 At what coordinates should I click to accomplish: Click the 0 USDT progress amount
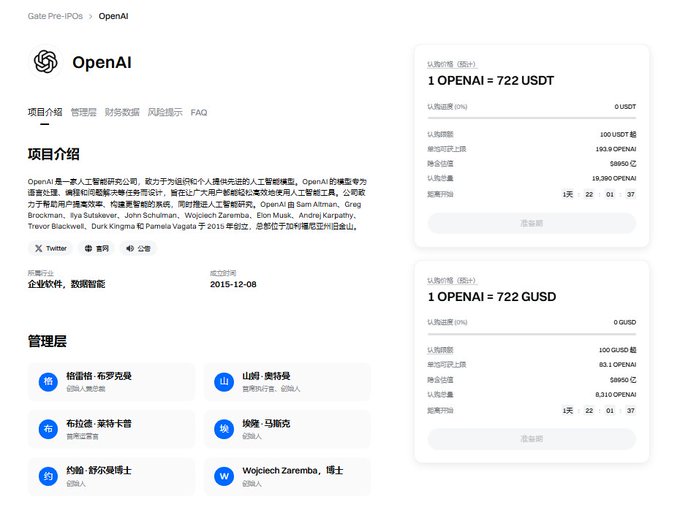tap(625, 107)
